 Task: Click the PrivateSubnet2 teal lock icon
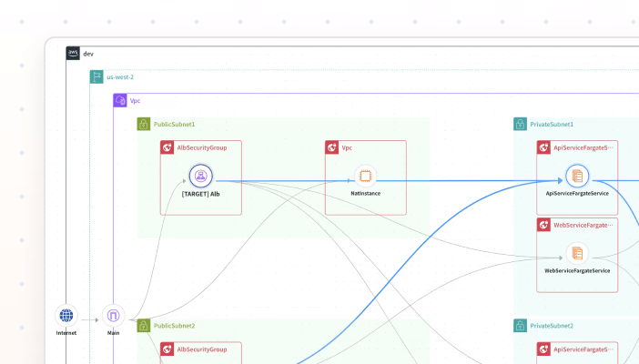click(x=520, y=326)
